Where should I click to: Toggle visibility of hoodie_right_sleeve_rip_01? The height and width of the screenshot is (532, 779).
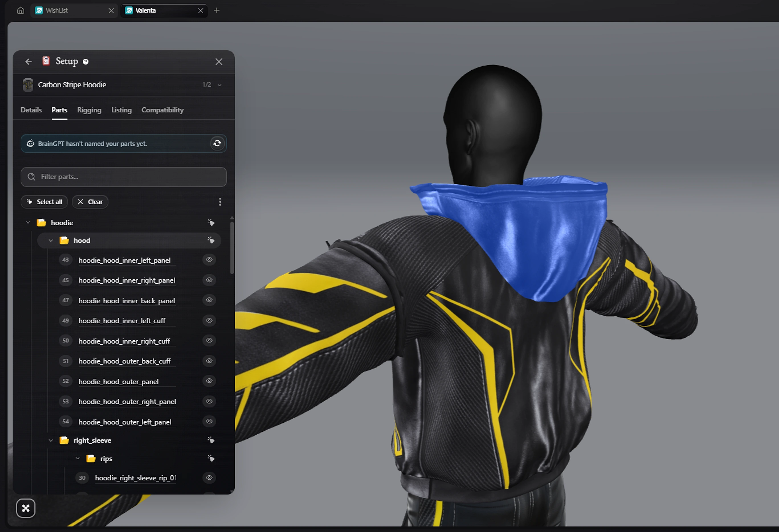click(x=209, y=478)
